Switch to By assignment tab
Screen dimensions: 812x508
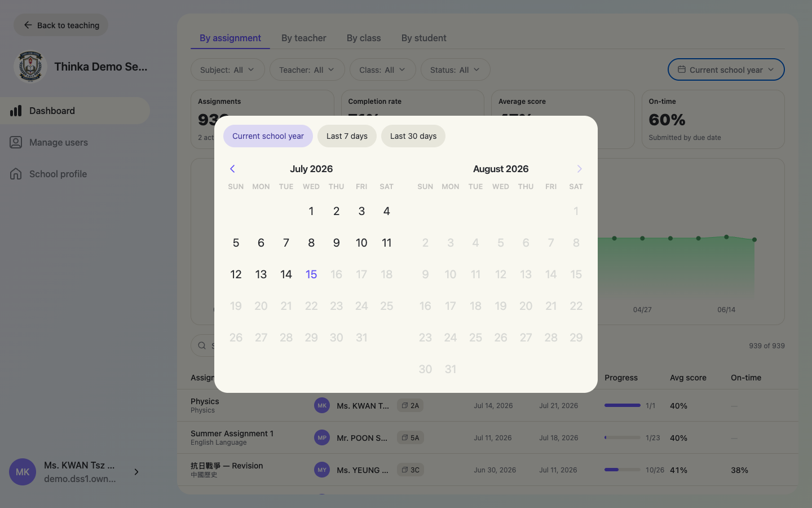click(230, 38)
